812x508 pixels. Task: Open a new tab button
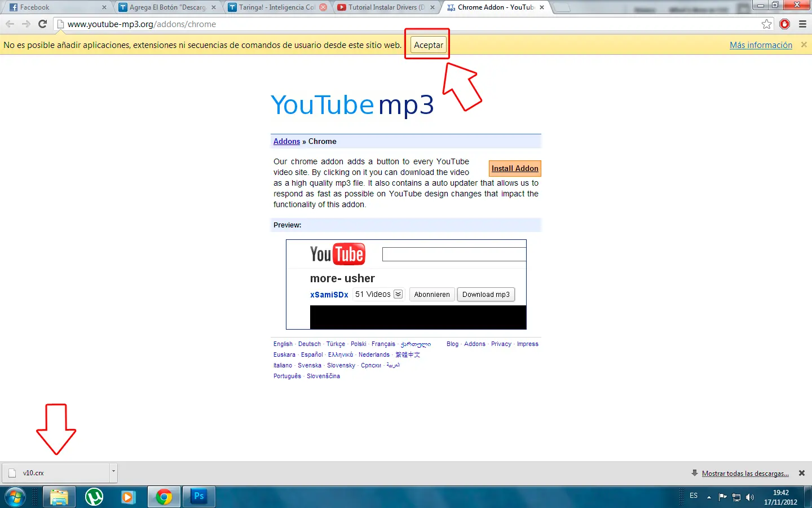click(562, 8)
